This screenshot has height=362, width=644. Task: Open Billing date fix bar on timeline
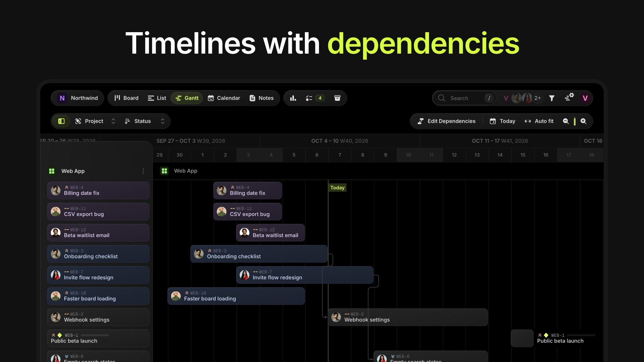coord(248,191)
